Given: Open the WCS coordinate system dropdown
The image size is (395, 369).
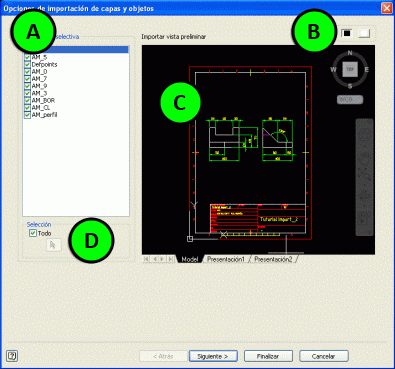Looking at the screenshot, I should [x=350, y=99].
